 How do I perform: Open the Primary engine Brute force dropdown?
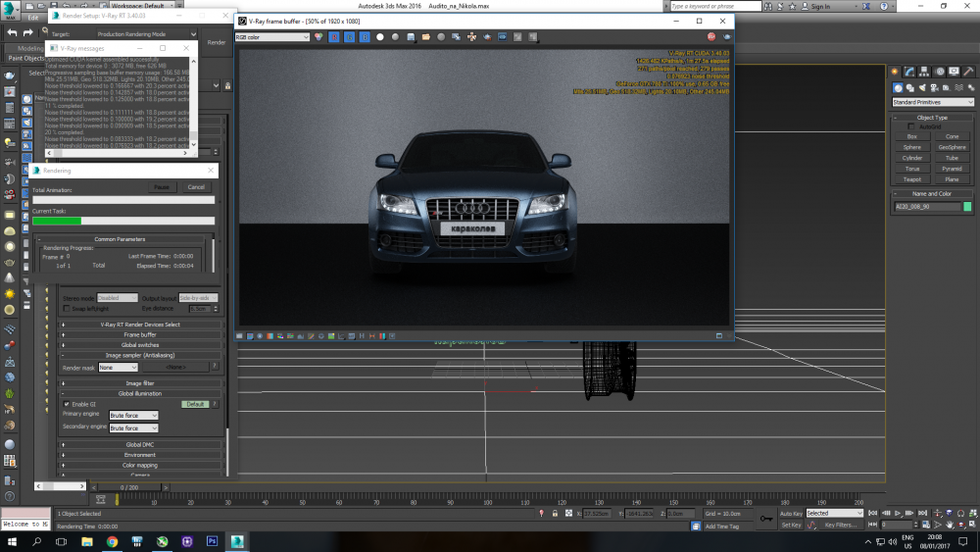click(133, 415)
